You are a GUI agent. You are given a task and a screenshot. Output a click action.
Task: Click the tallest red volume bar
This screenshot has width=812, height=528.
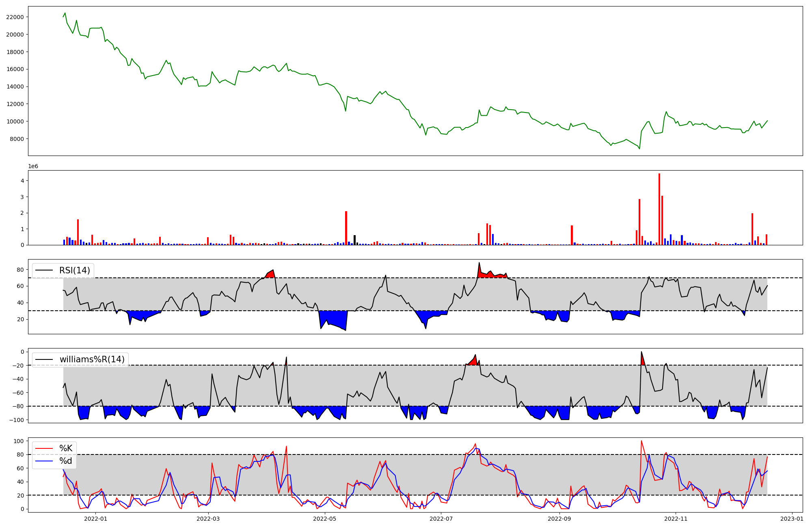(659, 209)
